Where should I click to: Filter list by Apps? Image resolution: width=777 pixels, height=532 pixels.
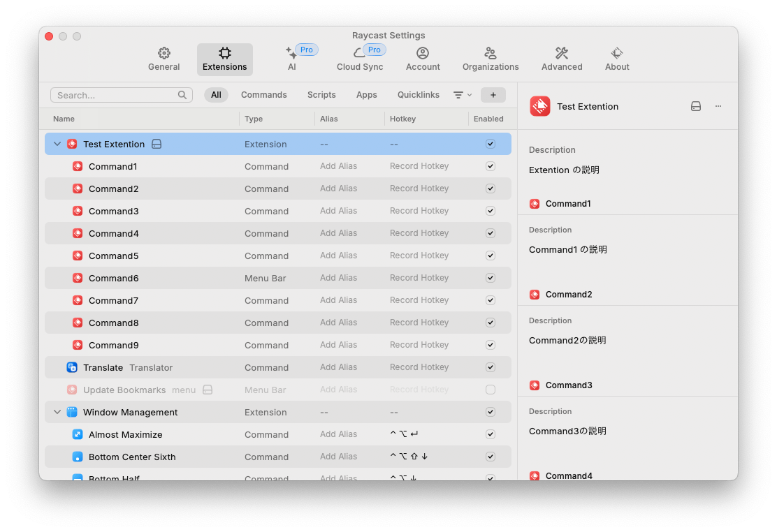[x=367, y=95]
